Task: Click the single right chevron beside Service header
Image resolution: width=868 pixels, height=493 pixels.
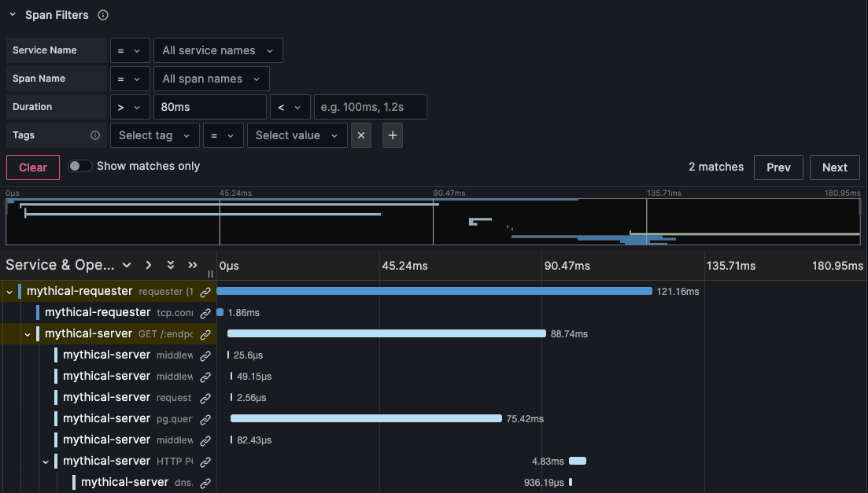Action: (148, 265)
